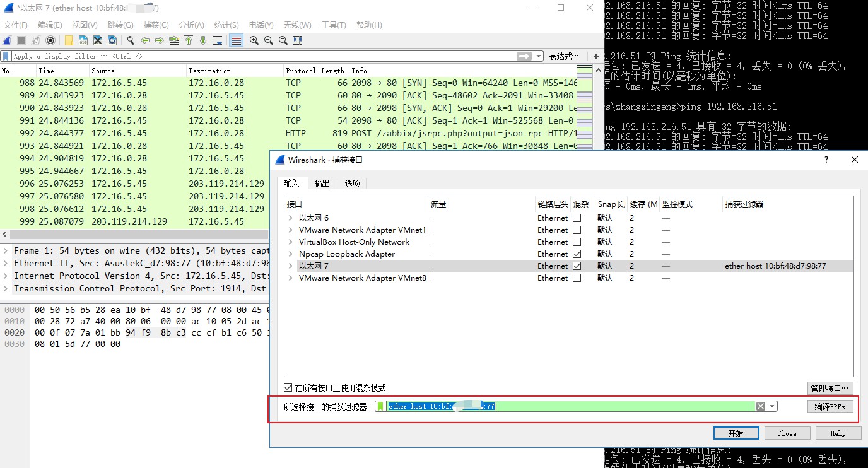The image size is (868, 468).
Task: Go back with the green left arrow
Action: coord(145,40)
